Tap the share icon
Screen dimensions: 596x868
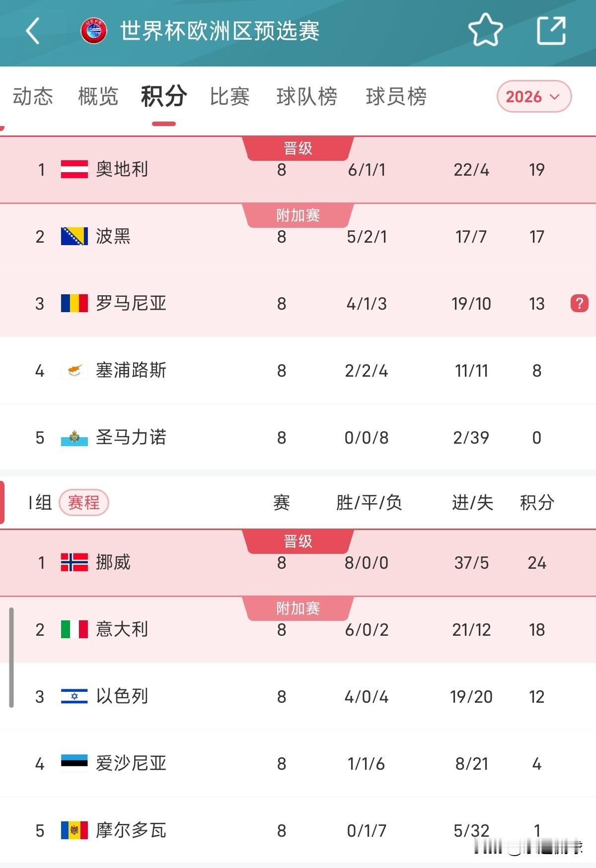click(551, 31)
